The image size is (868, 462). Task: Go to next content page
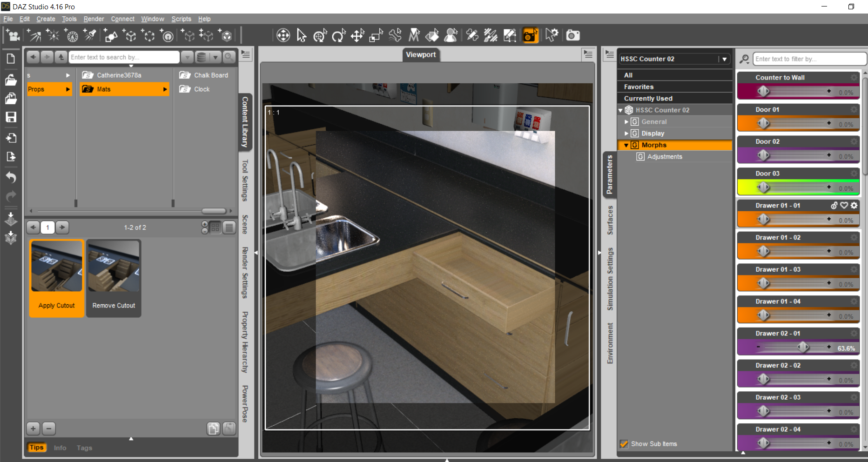click(x=62, y=228)
